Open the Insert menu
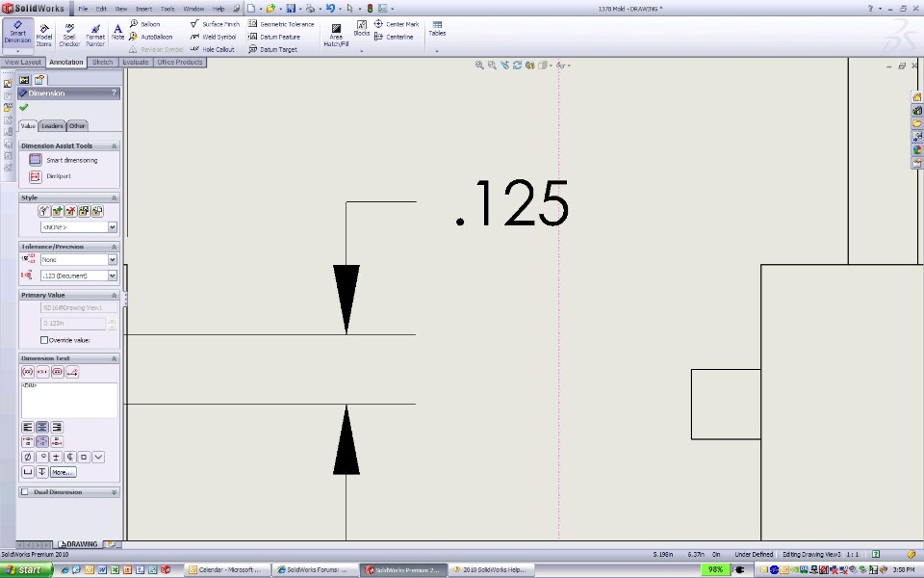Screen dimensions: 924x578 [143, 9]
